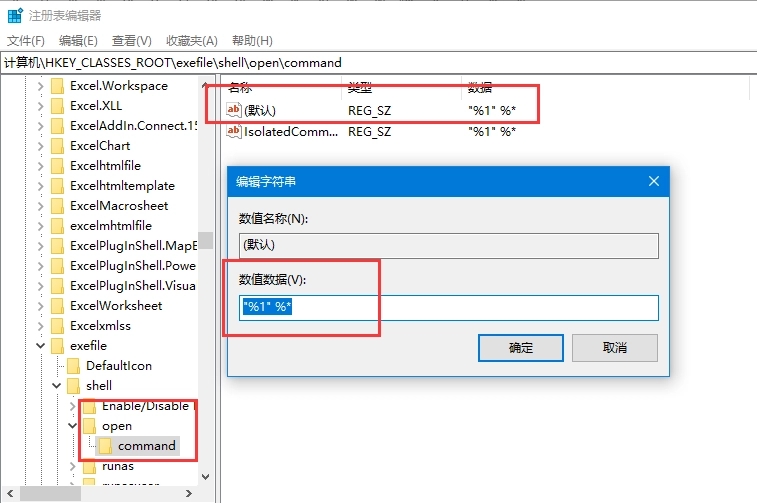Open the 查看(V) menu
This screenshot has width=757, height=503.
click(x=132, y=41)
